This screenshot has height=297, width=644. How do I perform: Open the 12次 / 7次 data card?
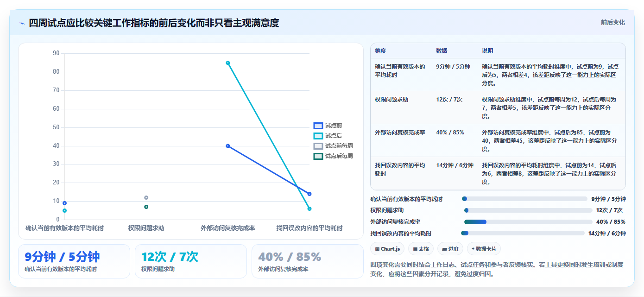[x=191, y=261]
